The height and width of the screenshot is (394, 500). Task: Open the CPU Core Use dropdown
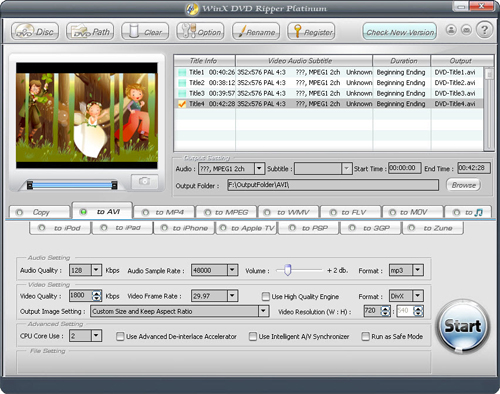(96, 335)
